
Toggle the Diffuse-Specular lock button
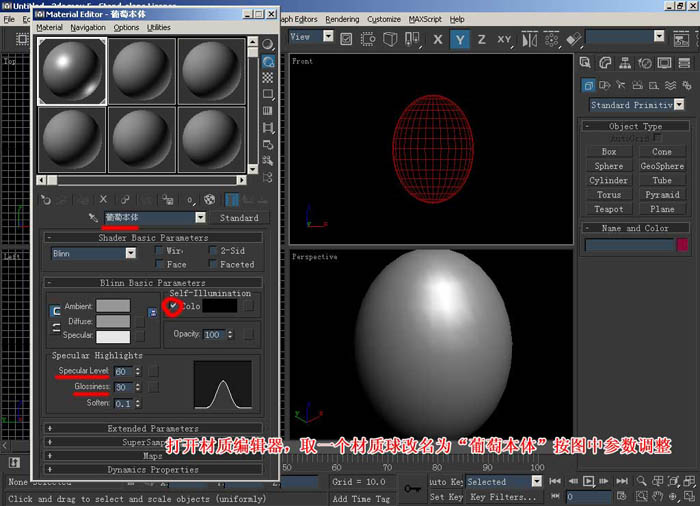pyautogui.click(x=56, y=328)
